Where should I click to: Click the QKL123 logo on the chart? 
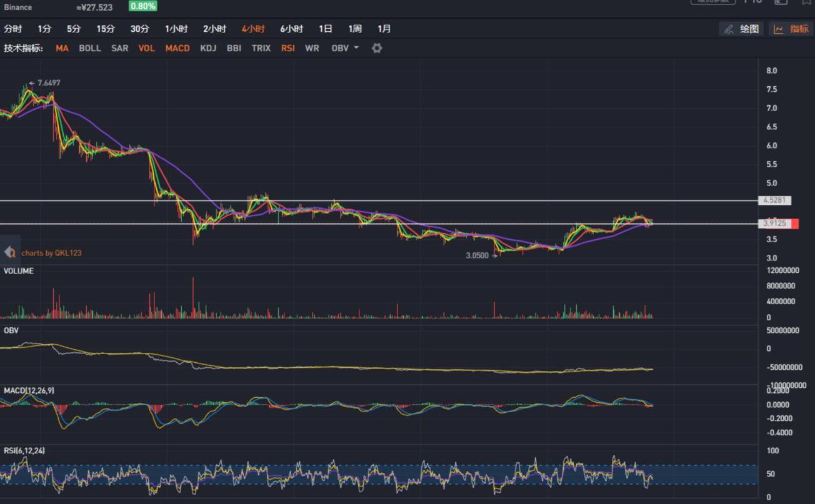10,252
